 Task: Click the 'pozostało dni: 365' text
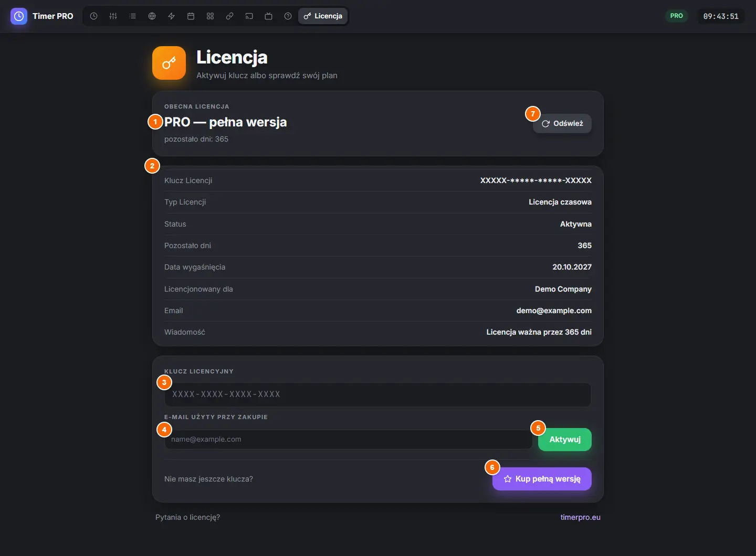[x=196, y=139]
